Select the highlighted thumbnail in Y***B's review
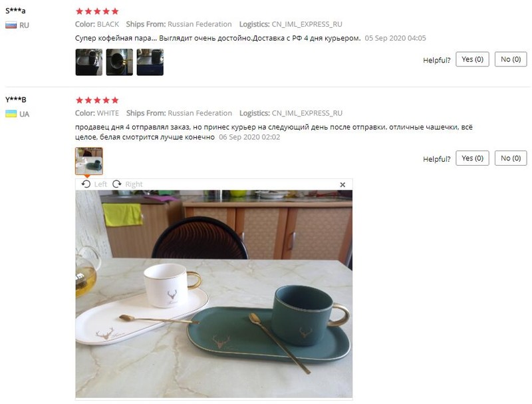This screenshot has width=532, height=404. click(x=89, y=161)
